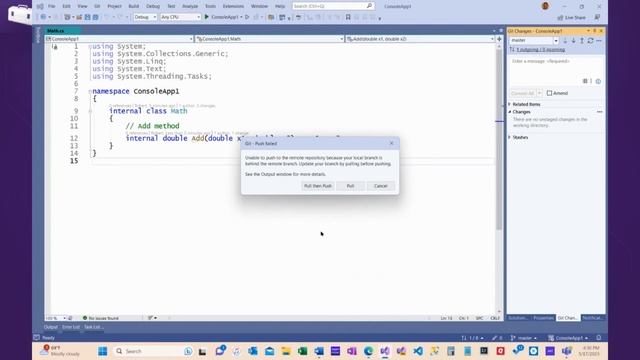Screen dimensions: 640x360
Task: Click the master branch in status bar
Action: (x=524, y=338)
